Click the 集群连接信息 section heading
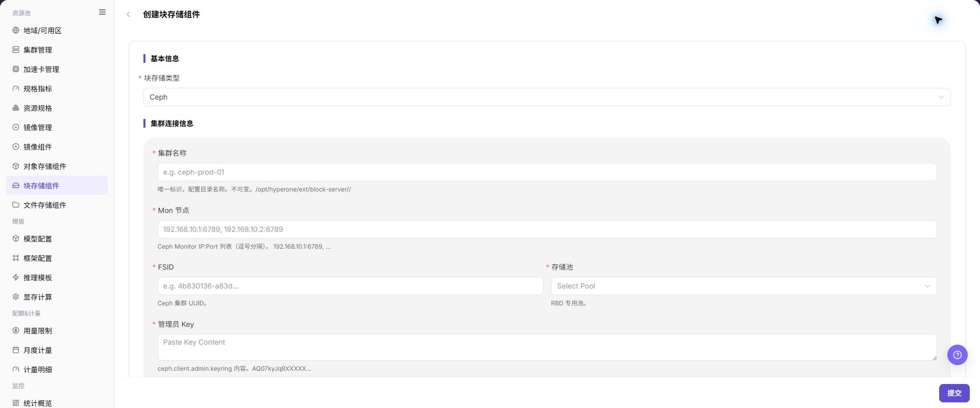Viewport: 980px width, 408px height. click(171, 124)
